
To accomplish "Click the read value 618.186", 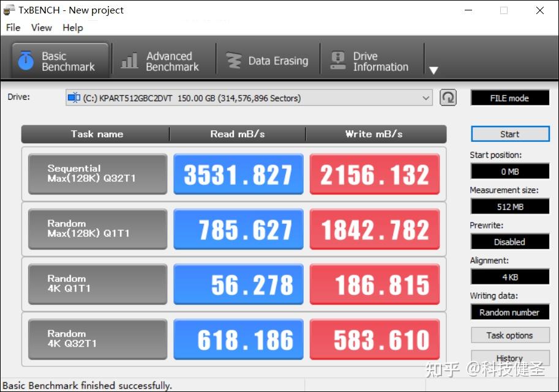I will [238, 339].
